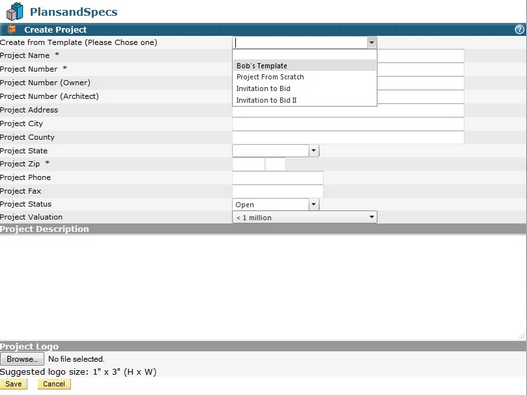
Task: Expand the Project State dropdown arrow
Action: click(x=314, y=151)
